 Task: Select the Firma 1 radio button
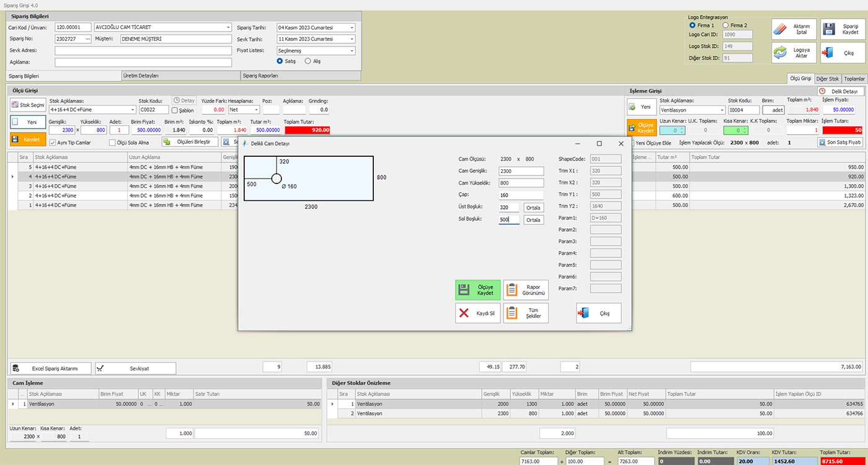[x=693, y=25]
